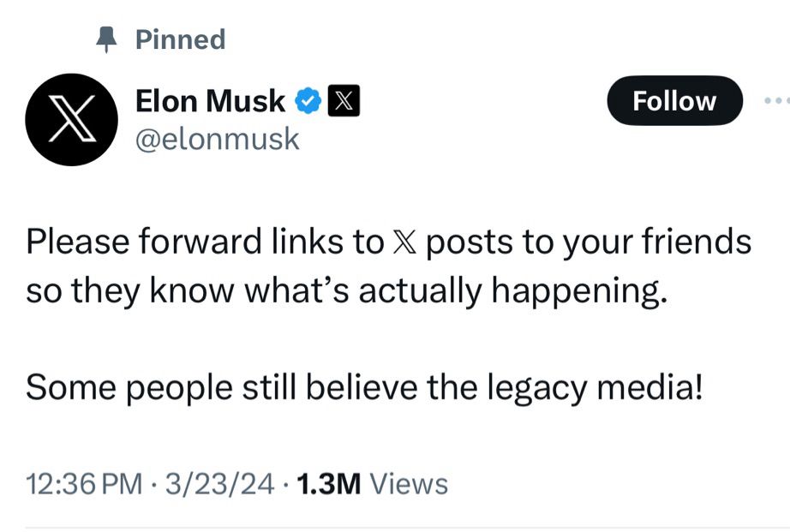Toggle following status for @elonmusk
Image resolution: width=790 pixels, height=532 pixels.
point(674,100)
